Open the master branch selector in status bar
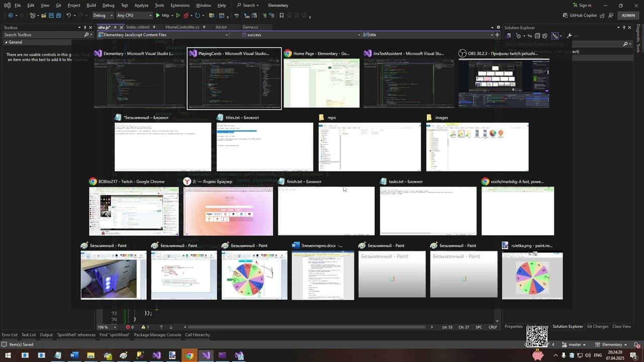 [575, 344]
